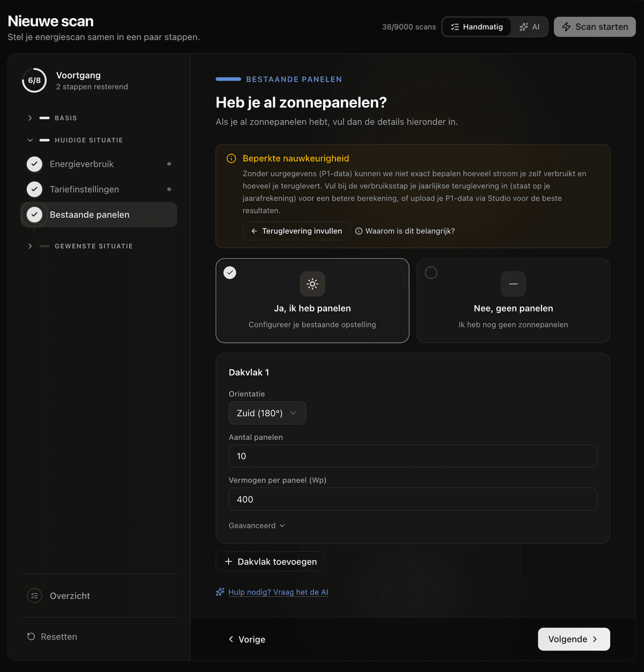Image resolution: width=644 pixels, height=672 pixels.
Task: Click the Resetten reset arrow icon
Action: [31, 637]
